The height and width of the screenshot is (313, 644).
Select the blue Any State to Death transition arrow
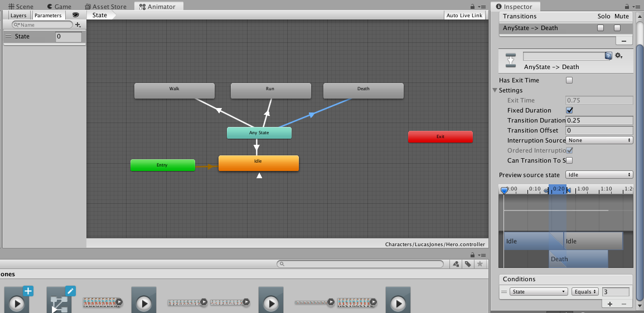tap(312, 115)
